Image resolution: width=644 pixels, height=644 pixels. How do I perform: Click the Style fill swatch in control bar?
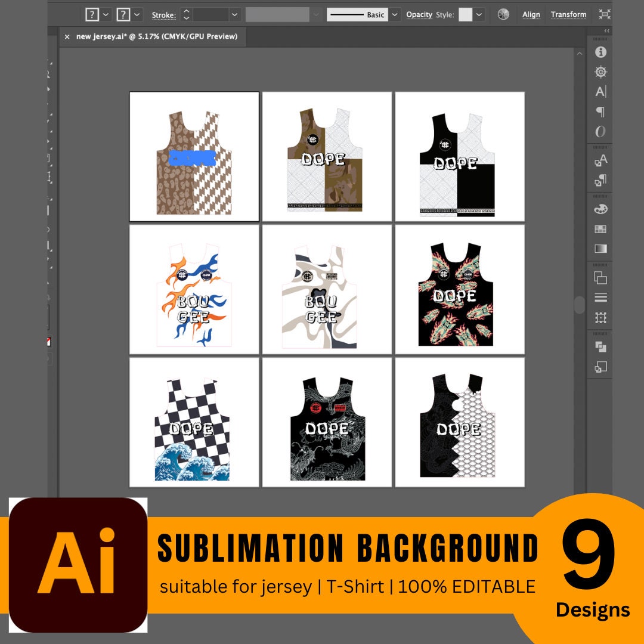click(x=465, y=14)
